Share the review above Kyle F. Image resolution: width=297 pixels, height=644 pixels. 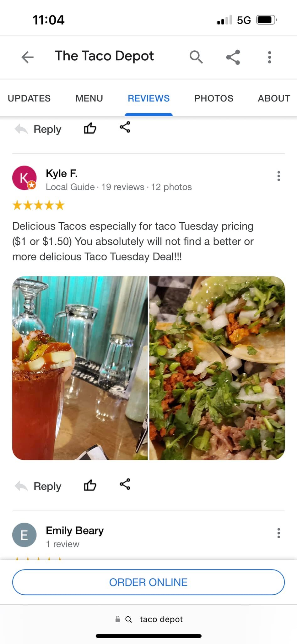tap(125, 127)
